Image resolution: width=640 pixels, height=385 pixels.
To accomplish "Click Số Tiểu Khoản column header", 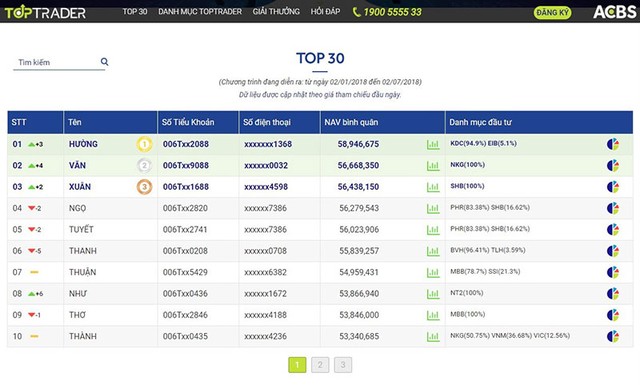I will coord(198,122).
